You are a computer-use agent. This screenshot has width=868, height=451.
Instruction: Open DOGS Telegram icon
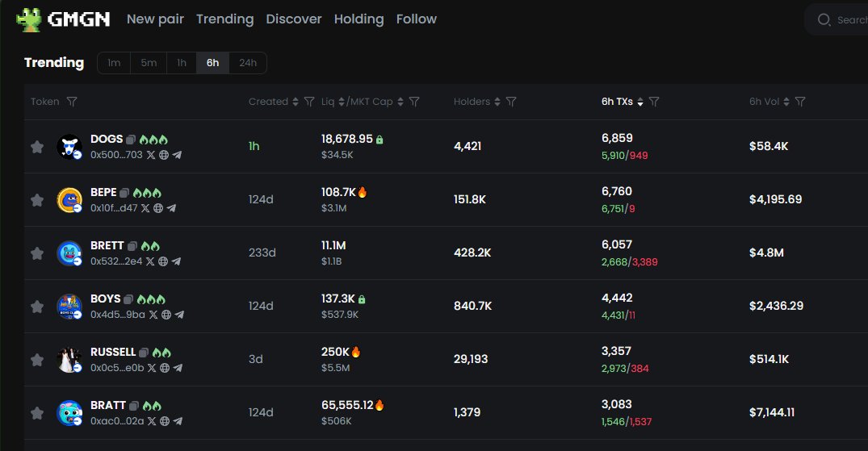click(x=177, y=155)
